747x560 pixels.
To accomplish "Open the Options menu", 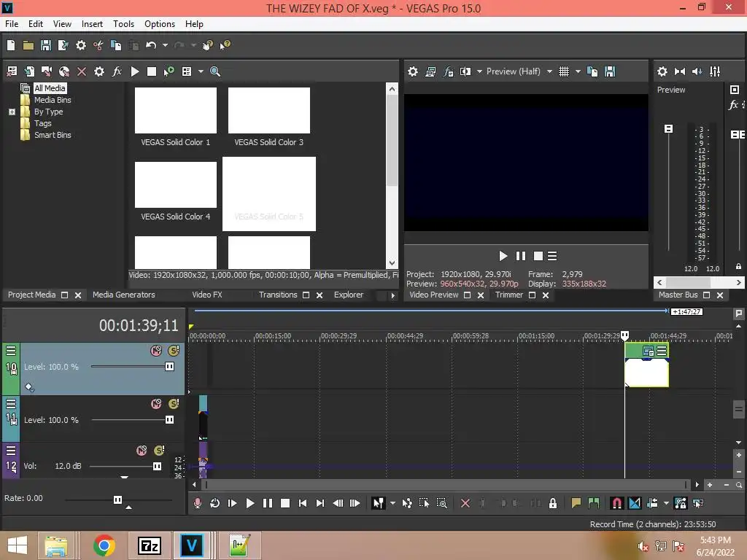I will 160,24.
